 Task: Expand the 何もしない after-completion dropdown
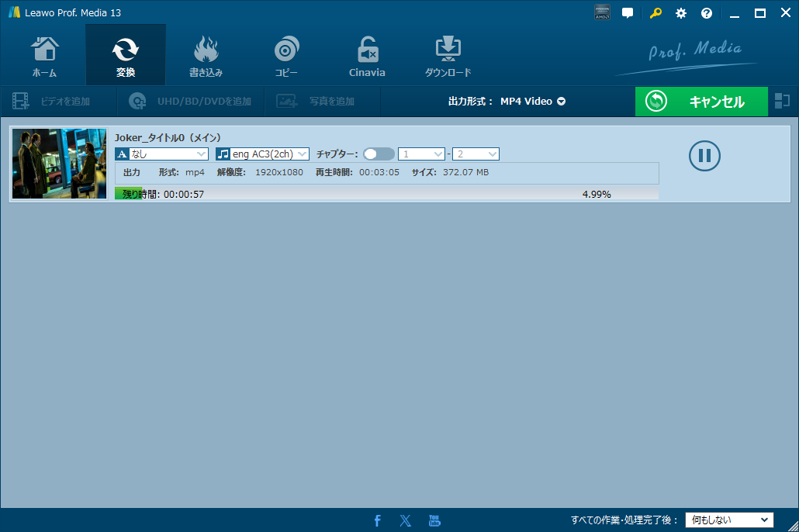tap(729, 520)
